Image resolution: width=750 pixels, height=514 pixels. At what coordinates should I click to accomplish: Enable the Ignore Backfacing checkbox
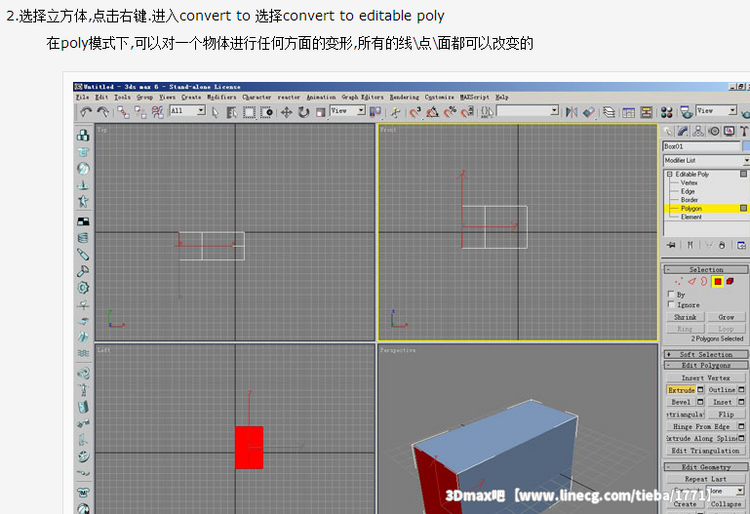click(x=671, y=304)
